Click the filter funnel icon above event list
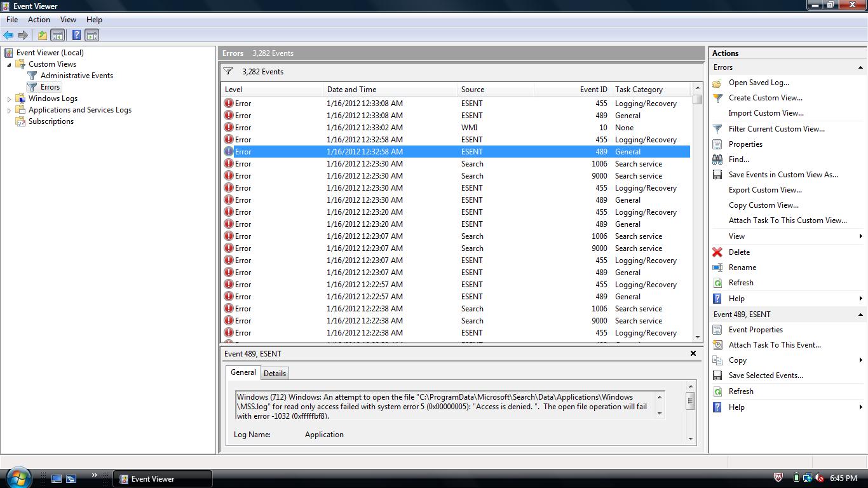The height and width of the screenshot is (488, 868). pyautogui.click(x=228, y=71)
